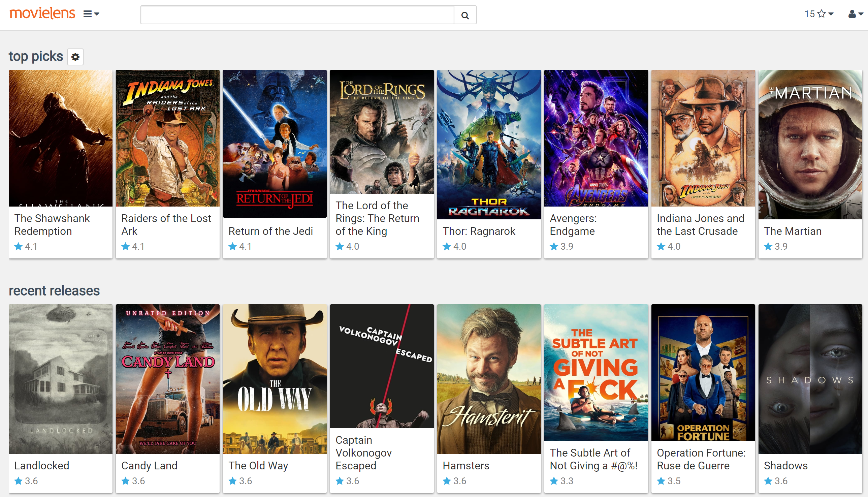
Task: Click star rating 4.1 of Raiders card
Action: click(x=133, y=246)
